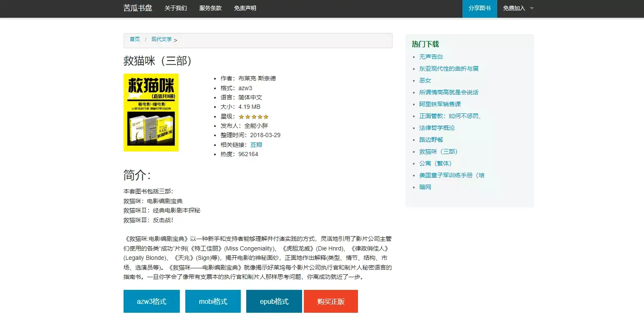The height and width of the screenshot is (325, 644).
Task: Open the 关于我们 menu item
Action: 176,8
